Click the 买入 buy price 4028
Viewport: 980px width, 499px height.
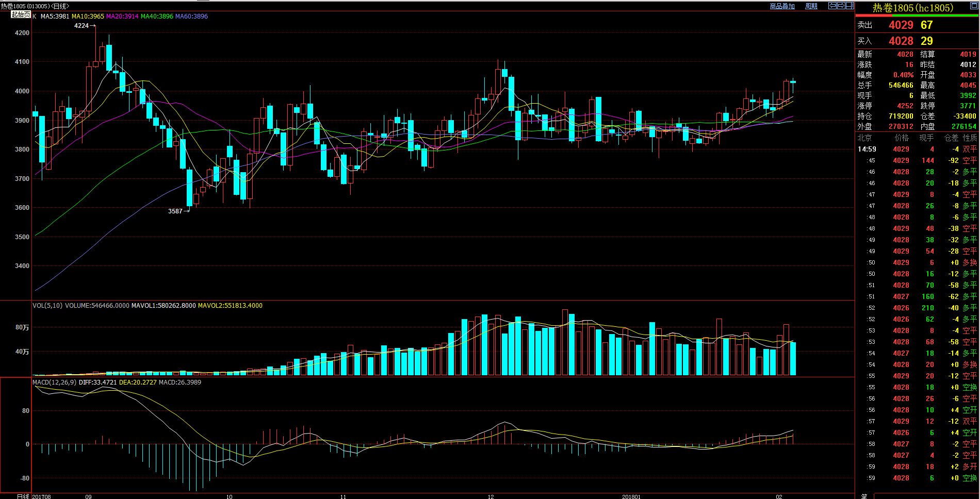pos(901,41)
